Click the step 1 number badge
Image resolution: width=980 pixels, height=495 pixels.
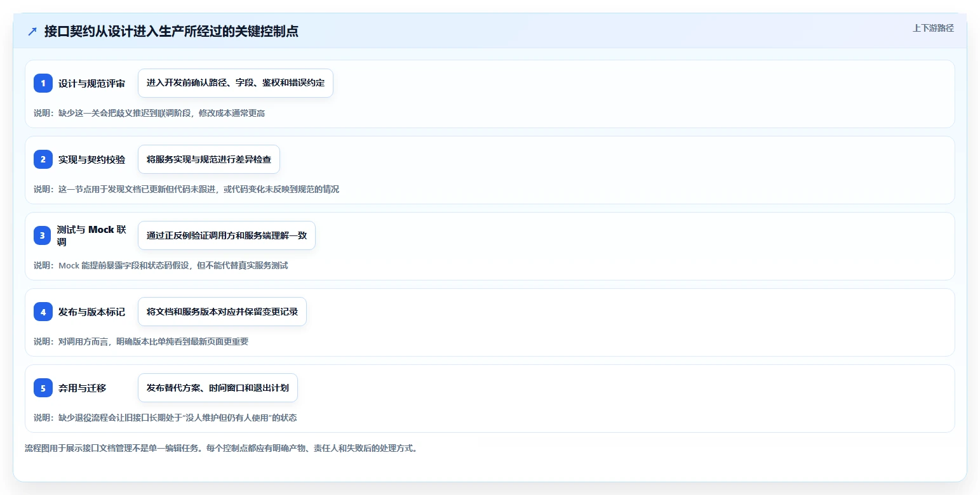click(x=43, y=83)
